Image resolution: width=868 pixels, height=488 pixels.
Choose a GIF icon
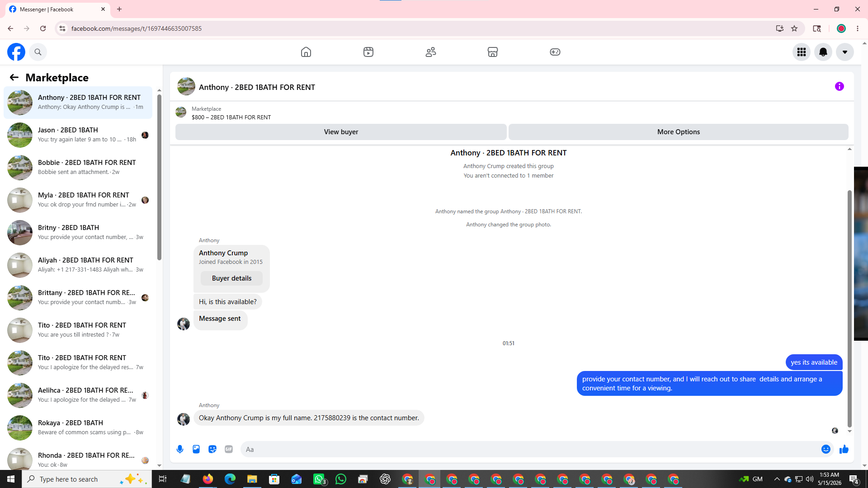229,449
